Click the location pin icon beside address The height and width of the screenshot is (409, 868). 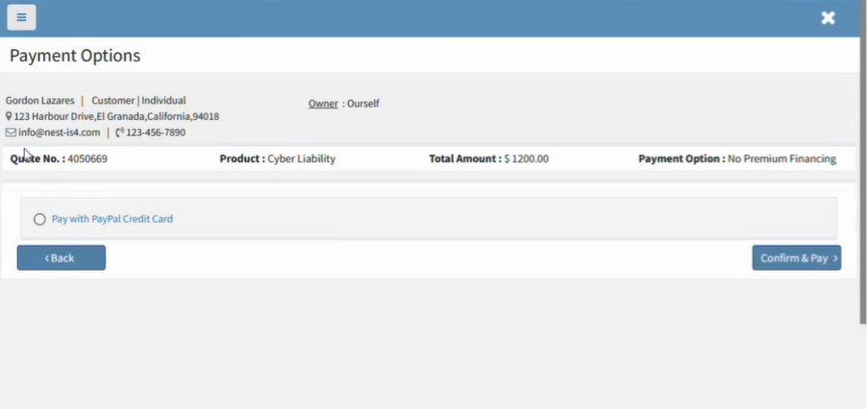click(x=9, y=117)
